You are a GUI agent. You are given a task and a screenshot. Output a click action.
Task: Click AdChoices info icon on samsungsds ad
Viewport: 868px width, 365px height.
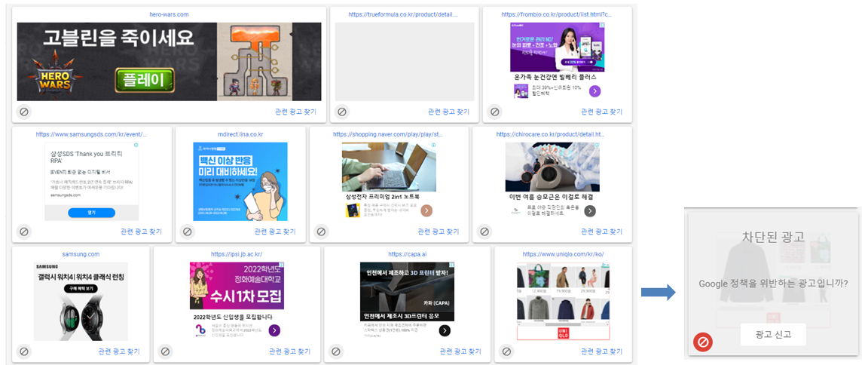click(136, 146)
